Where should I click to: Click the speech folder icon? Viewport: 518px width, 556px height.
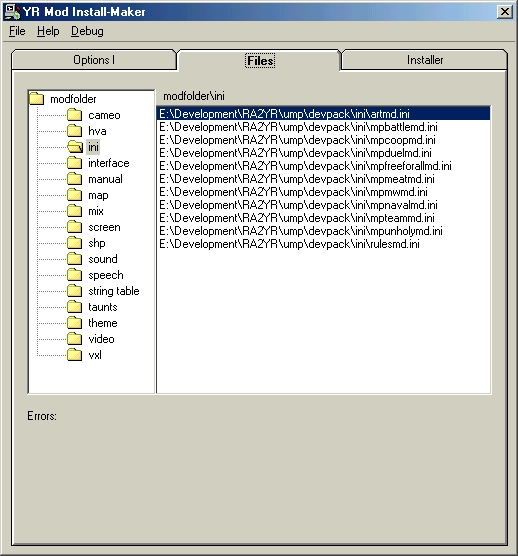pos(74,274)
